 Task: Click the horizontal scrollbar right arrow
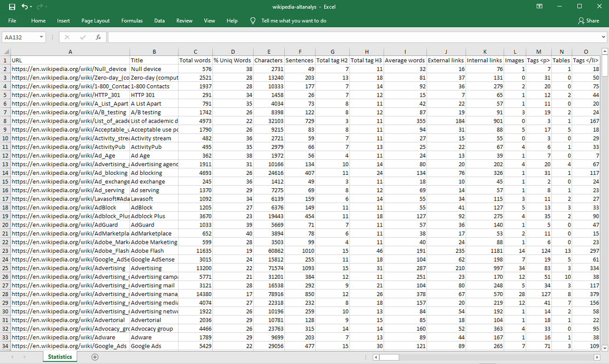coord(597,357)
